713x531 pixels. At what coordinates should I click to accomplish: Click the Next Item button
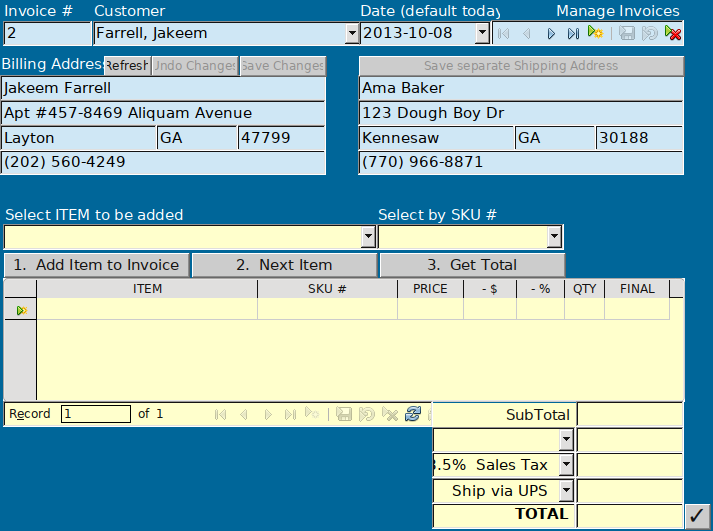tap(284, 265)
